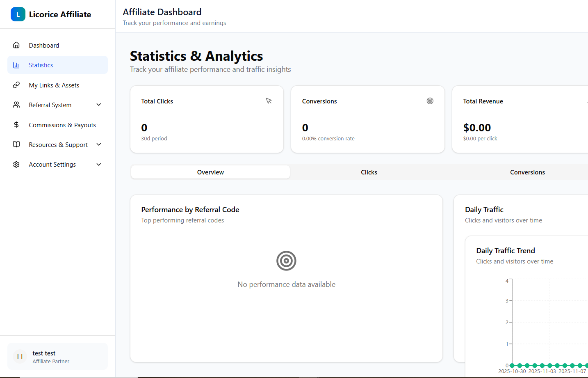Open My Links & Assets page
Screen dimensions: 588x378
pyautogui.click(x=54, y=85)
